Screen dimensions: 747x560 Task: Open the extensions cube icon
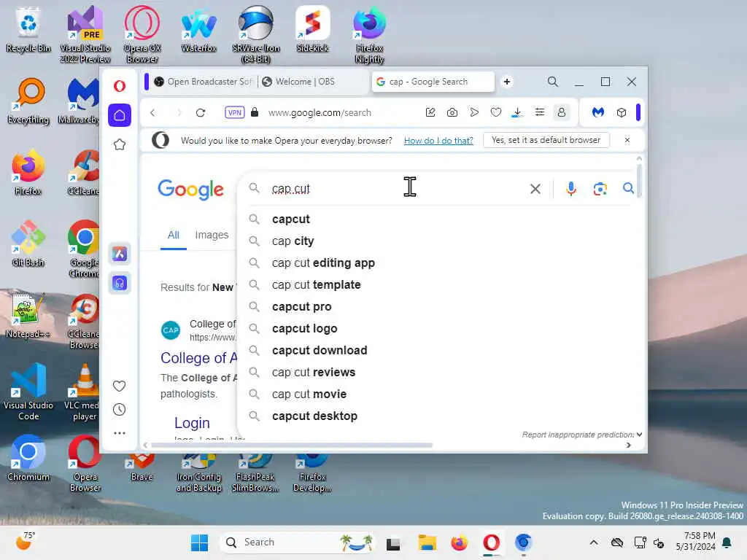tap(622, 112)
